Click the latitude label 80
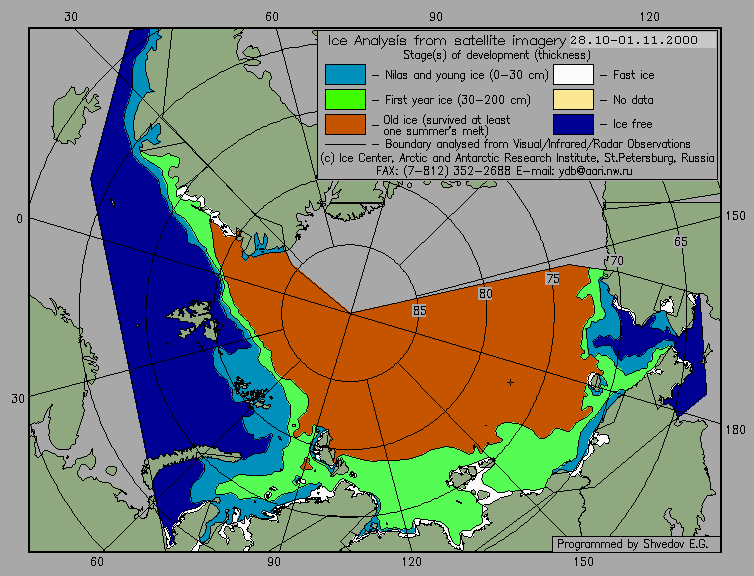This screenshot has width=754, height=576. 486,293
